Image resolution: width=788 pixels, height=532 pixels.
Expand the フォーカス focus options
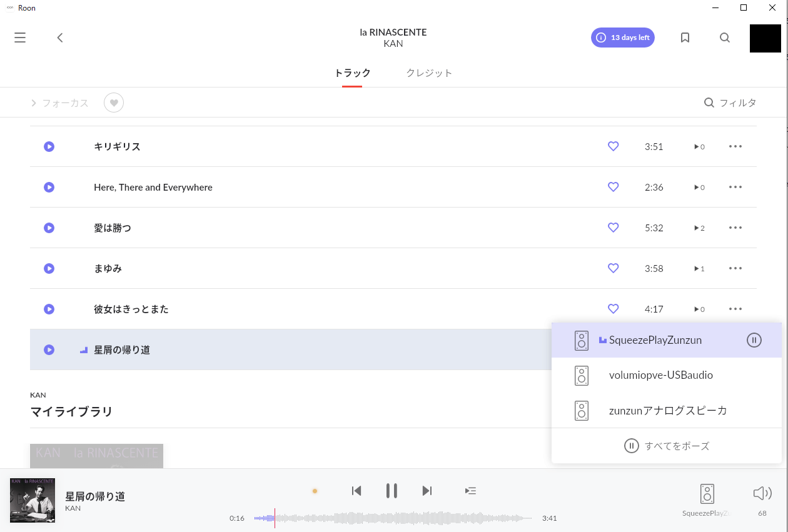tap(60, 103)
